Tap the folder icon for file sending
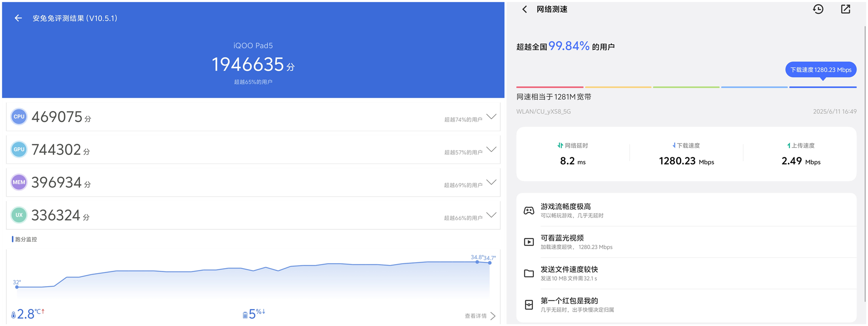868x326 pixels. [x=529, y=274]
